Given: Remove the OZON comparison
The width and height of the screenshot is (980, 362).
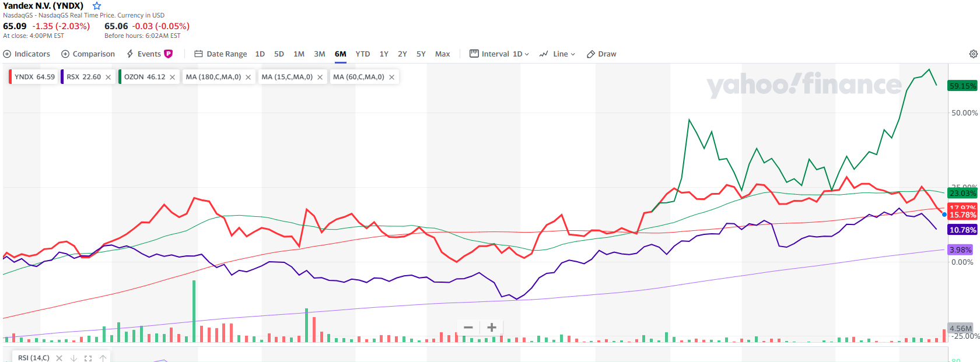Looking at the screenshot, I should click(x=173, y=77).
